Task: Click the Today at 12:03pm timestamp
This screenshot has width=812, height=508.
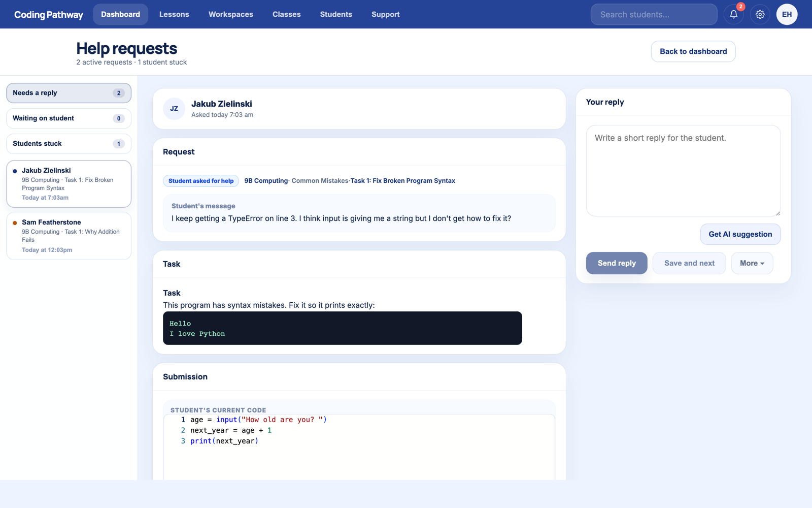Action: [47, 250]
